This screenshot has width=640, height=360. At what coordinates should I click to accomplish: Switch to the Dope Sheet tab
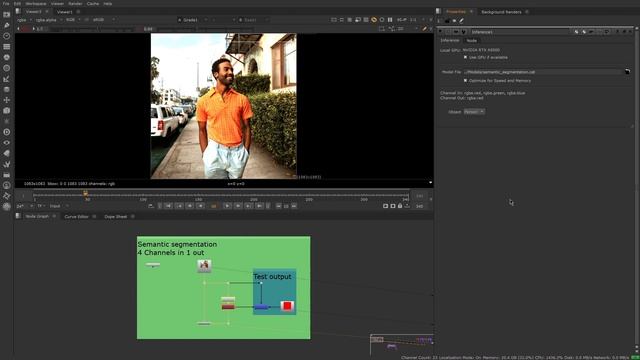coord(116,216)
